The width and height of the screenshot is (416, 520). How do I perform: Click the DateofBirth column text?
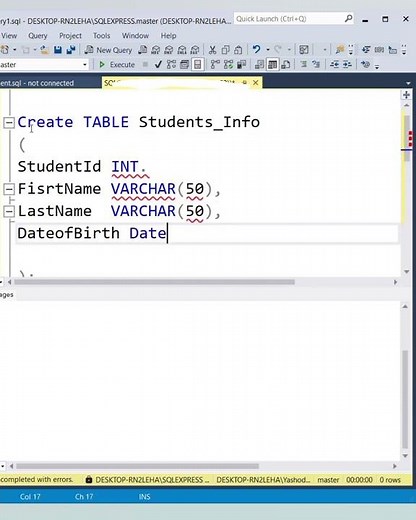(68, 233)
